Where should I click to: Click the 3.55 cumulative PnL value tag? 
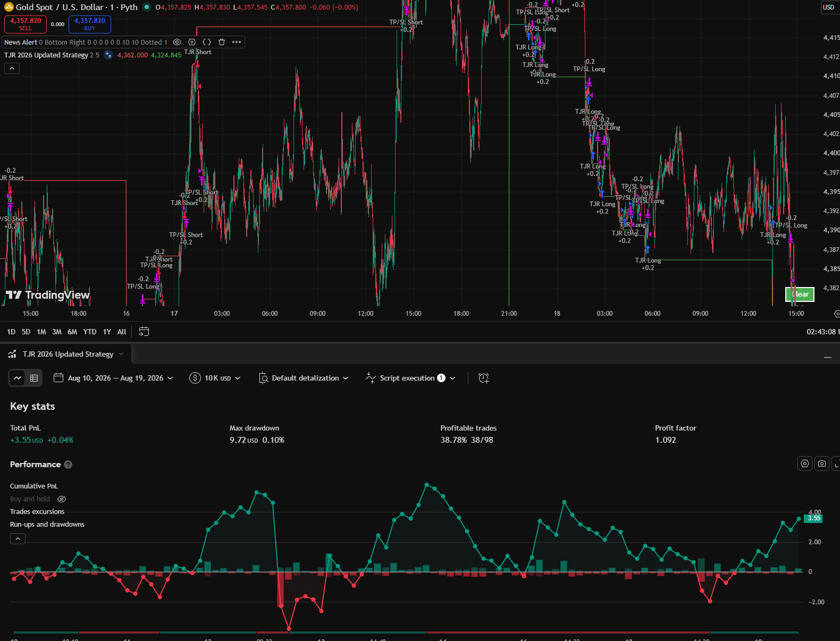[814, 518]
